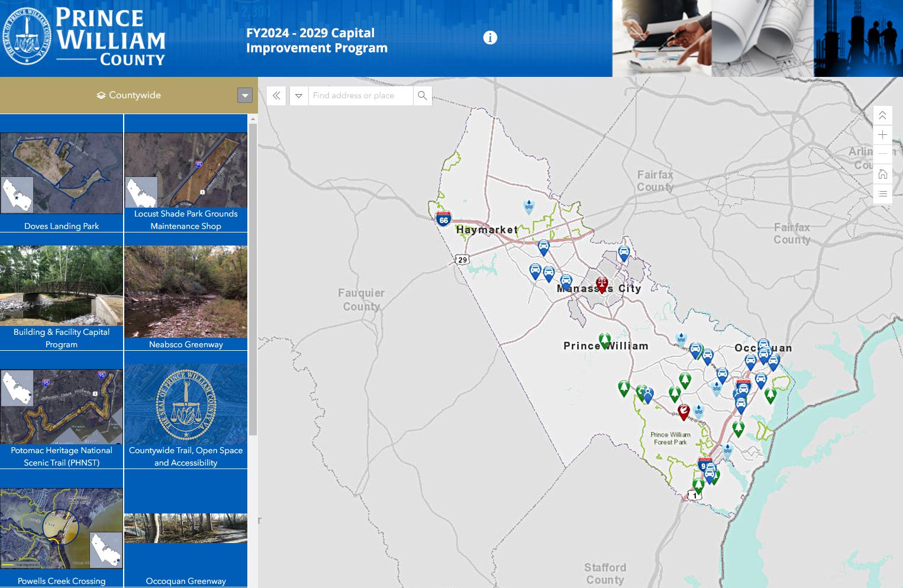This screenshot has height=588, width=903.
Task: Select the Countywide panel header
Action: (x=129, y=95)
